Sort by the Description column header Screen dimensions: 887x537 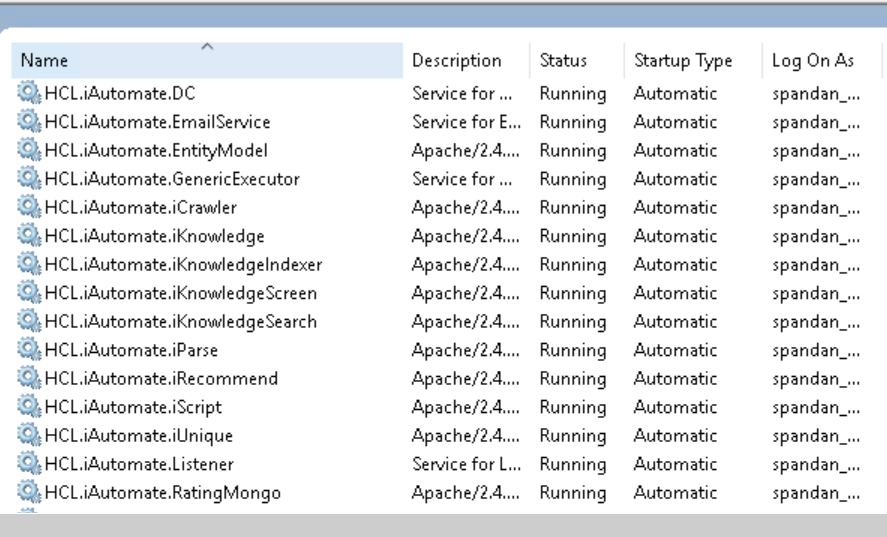(456, 61)
